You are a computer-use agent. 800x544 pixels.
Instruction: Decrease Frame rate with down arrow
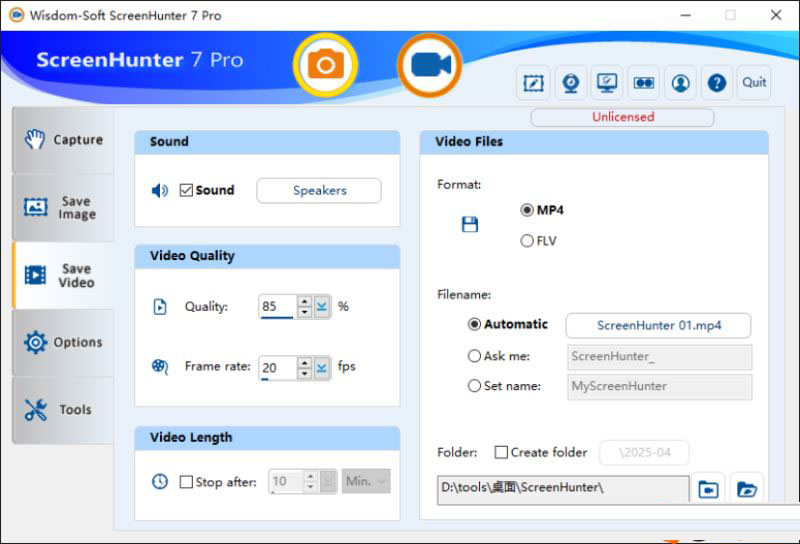click(305, 374)
